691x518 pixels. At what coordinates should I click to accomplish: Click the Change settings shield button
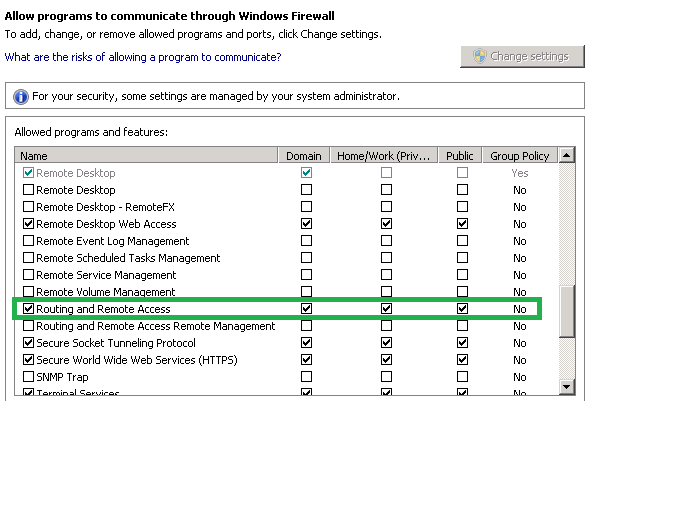522,56
